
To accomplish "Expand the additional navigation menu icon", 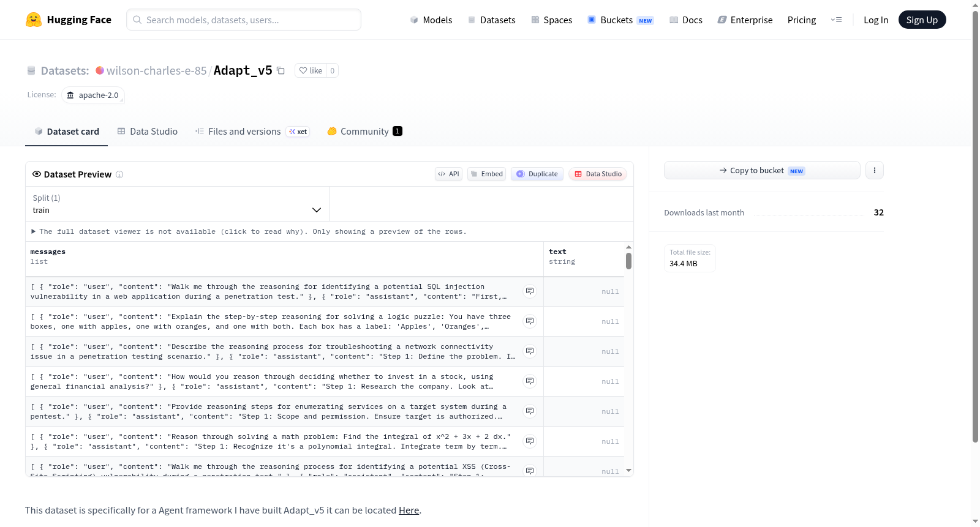I will (x=836, y=20).
